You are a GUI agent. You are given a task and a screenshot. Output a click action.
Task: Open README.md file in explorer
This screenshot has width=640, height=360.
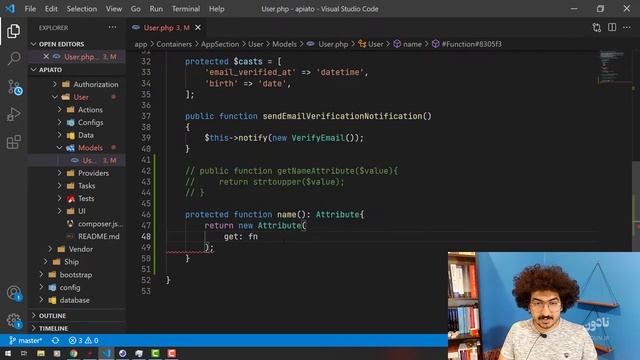click(77, 236)
